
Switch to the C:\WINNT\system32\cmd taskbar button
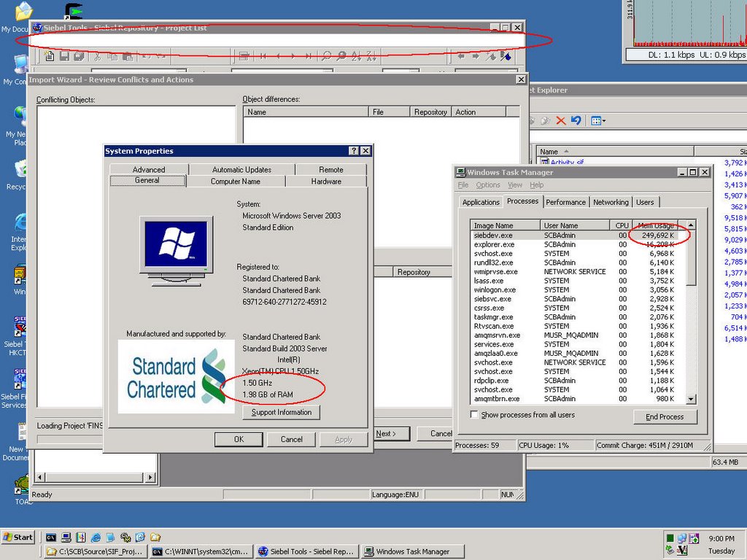click(201, 551)
